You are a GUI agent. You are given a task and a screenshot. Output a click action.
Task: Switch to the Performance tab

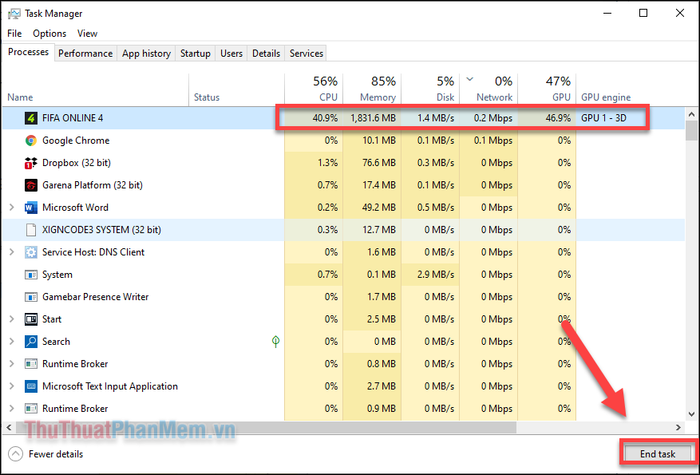[85, 53]
